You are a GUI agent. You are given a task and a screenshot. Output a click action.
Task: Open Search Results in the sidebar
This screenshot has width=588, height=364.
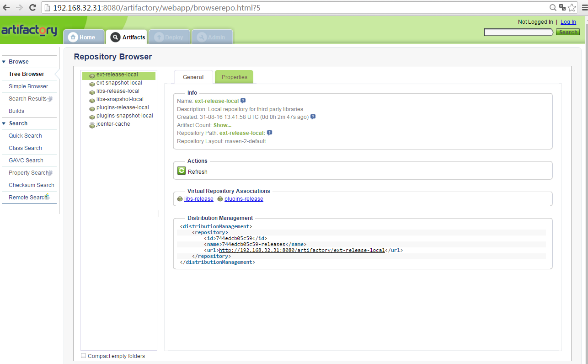[x=28, y=99]
